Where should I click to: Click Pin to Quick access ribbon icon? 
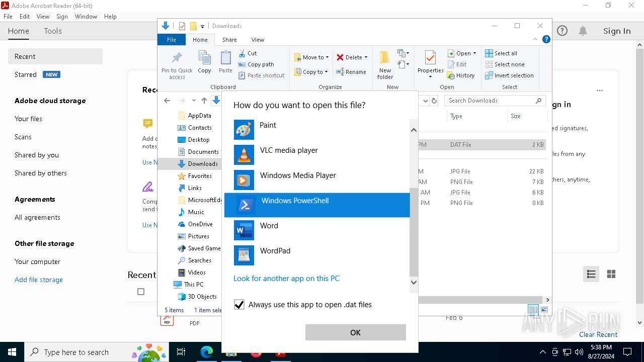pyautogui.click(x=177, y=65)
